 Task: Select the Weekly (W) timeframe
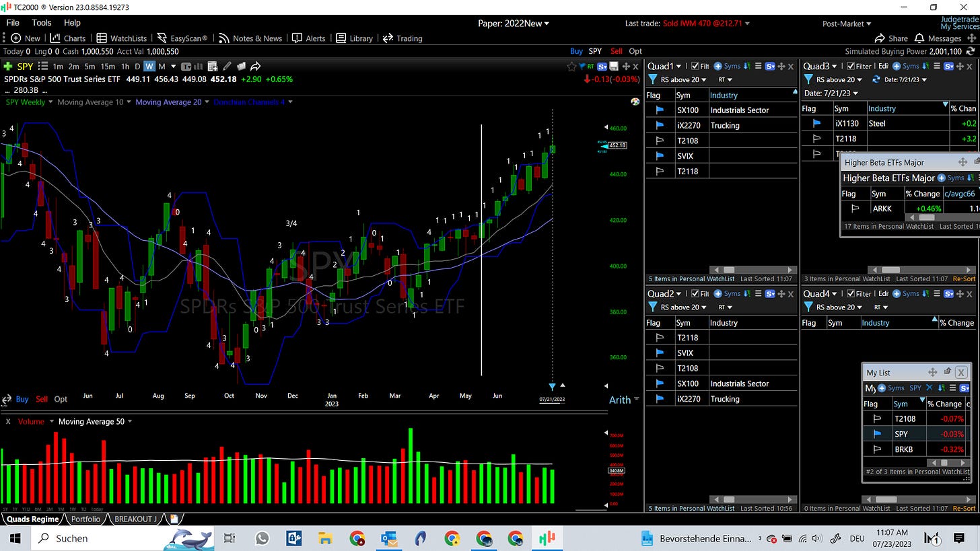point(149,66)
